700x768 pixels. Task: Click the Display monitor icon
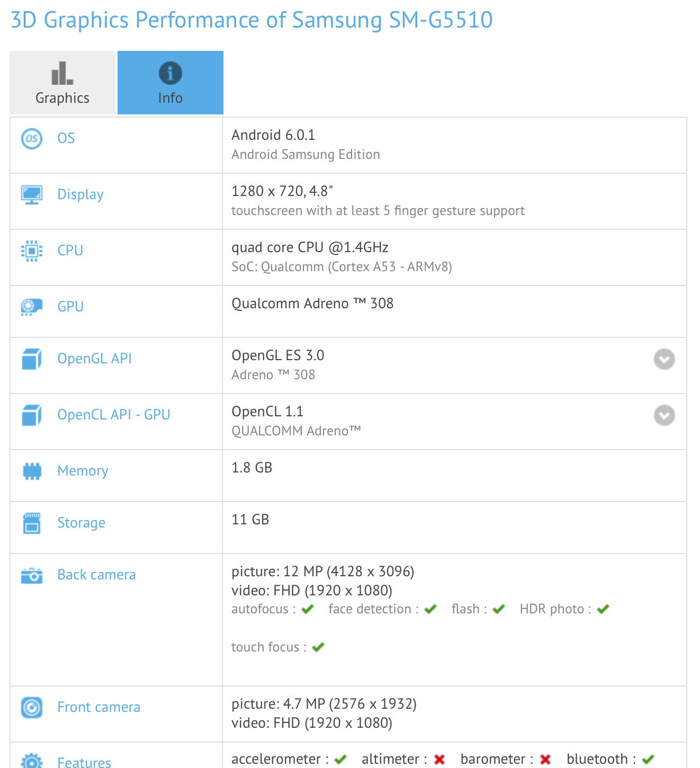pos(32,195)
